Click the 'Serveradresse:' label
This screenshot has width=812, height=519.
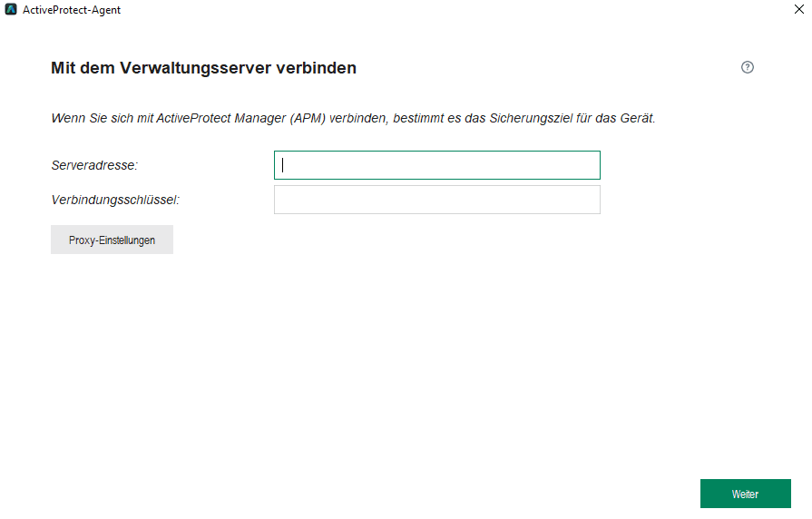94,165
